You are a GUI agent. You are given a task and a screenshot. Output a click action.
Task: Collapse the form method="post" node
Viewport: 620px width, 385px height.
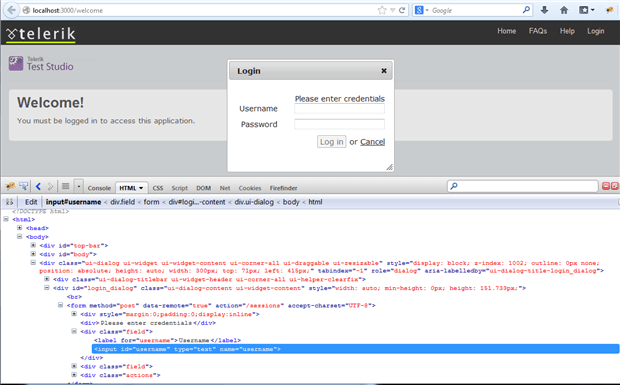tap(60, 305)
